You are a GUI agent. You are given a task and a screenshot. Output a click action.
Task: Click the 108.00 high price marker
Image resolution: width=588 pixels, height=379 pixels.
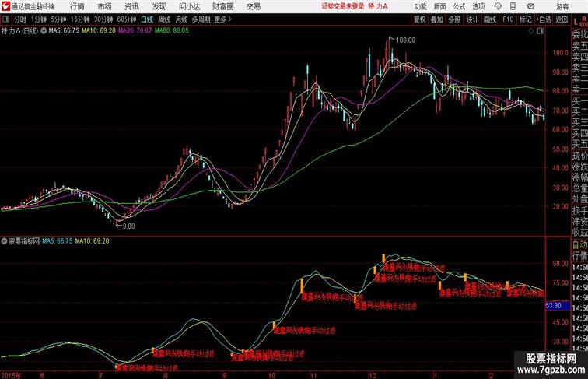tap(405, 40)
